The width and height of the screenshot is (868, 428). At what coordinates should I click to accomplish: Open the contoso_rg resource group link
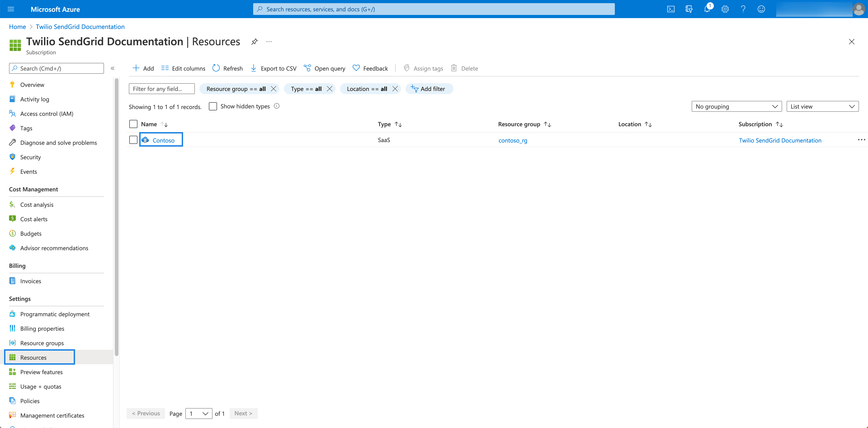pos(512,140)
